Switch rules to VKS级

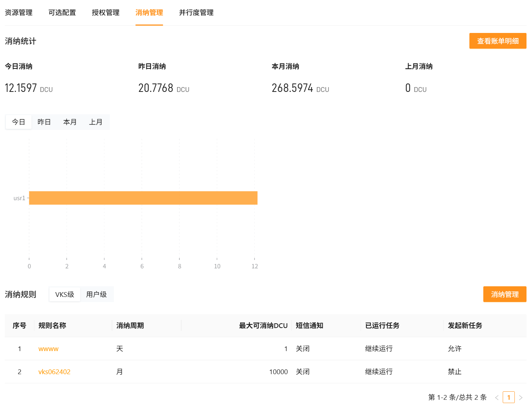[x=65, y=294]
